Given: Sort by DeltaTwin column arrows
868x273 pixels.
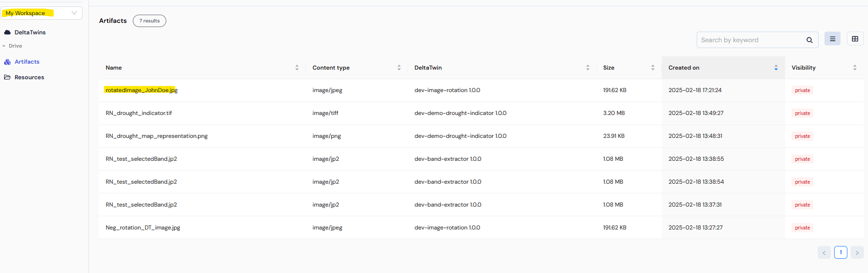Looking at the screenshot, I should pyautogui.click(x=588, y=68).
